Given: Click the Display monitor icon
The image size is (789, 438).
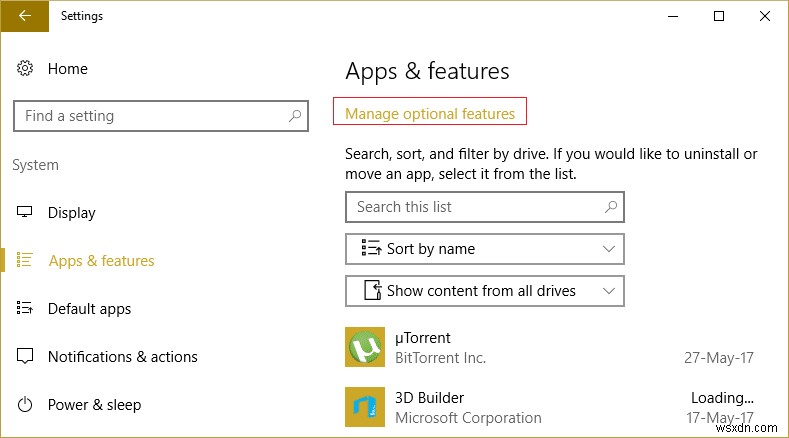Looking at the screenshot, I should coord(25,213).
